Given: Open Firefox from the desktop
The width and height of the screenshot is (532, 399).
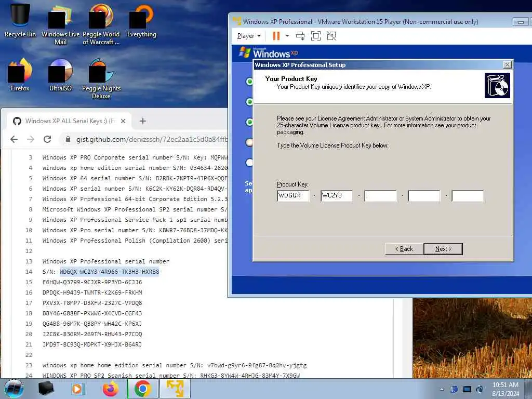Looking at the screenshot, I should coord(20,75).
